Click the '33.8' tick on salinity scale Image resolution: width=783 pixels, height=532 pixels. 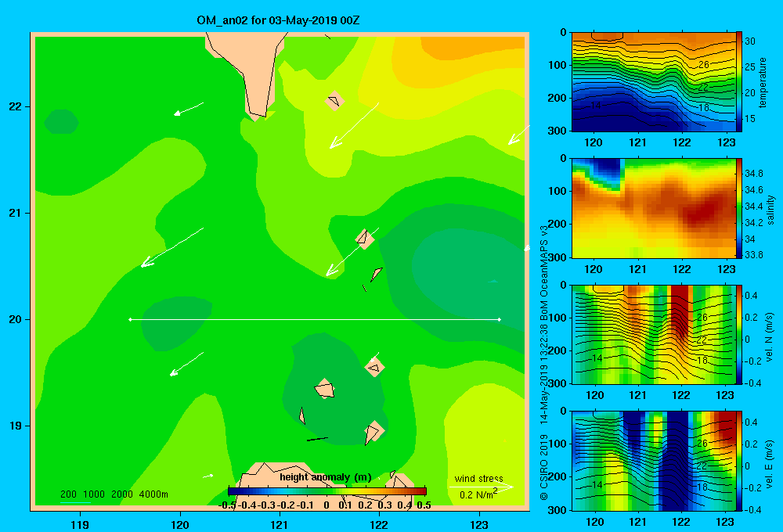[753, 255]
